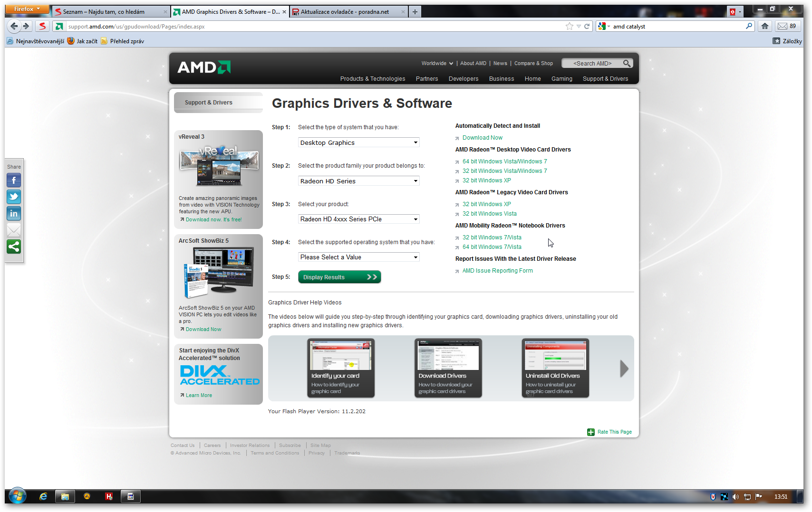
Task: Open the Záložky bookmarks button
Action: tap(787, 41)
